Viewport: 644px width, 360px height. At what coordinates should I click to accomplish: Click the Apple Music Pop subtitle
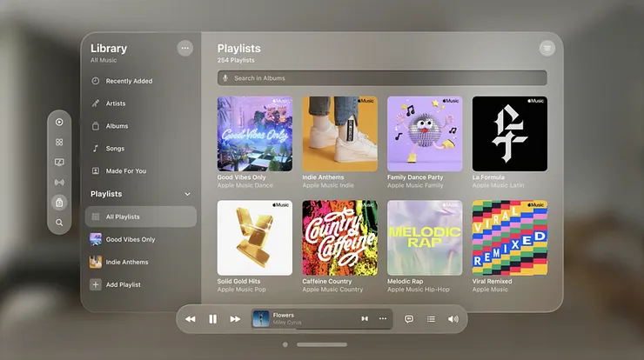click(242, 290)
